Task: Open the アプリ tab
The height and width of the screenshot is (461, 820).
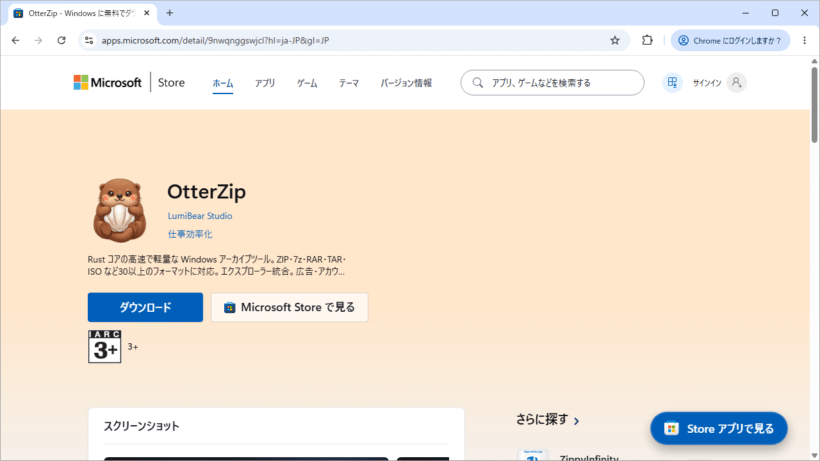Action: coord(265,83)
